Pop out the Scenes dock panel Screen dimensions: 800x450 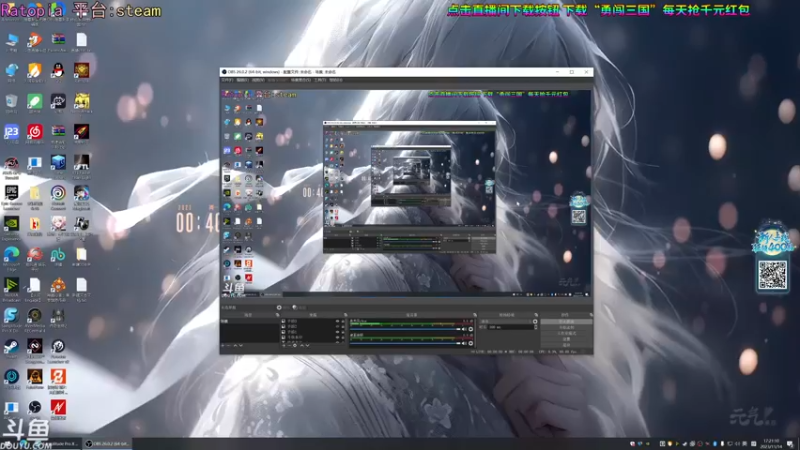click(x=278, y=315)
